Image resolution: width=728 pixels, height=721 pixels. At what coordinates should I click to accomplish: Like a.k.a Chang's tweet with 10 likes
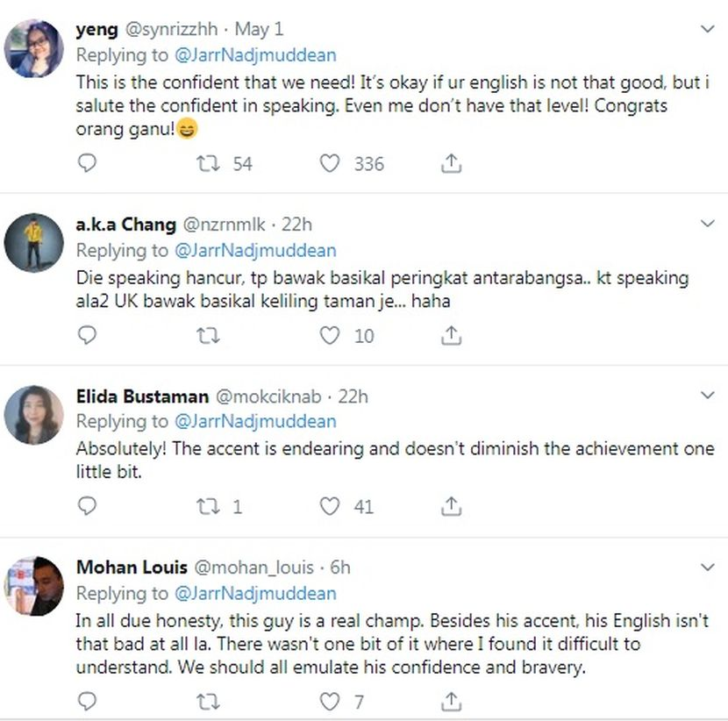click(x=329, y=335)
